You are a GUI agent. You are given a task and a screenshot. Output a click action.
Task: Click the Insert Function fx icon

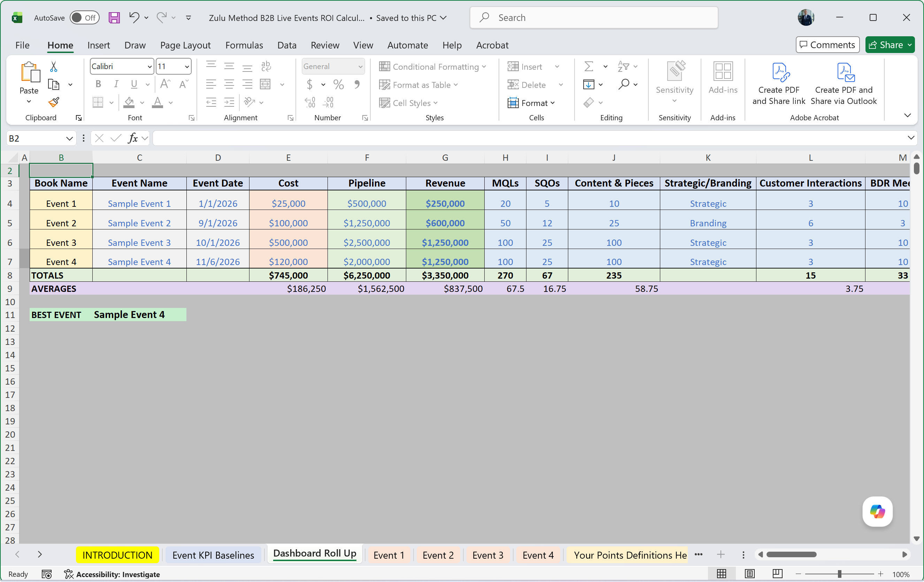(x=133, y=138)
